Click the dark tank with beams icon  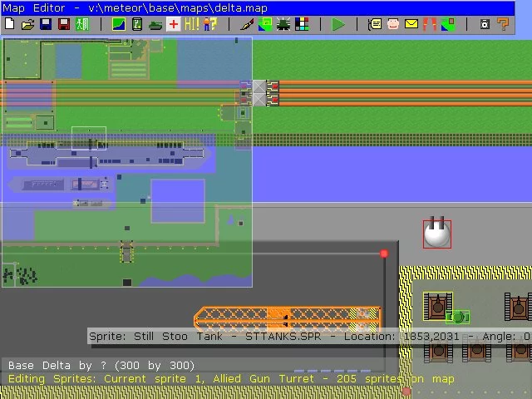283,24
